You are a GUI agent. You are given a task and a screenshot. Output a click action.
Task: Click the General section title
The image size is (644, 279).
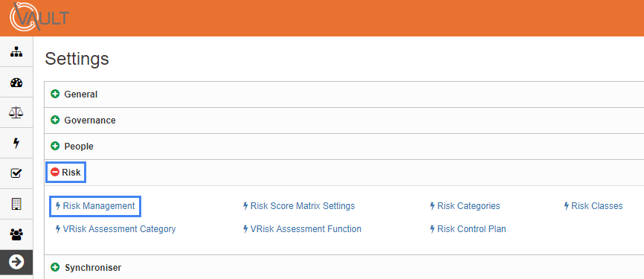(x=81, y=94)
